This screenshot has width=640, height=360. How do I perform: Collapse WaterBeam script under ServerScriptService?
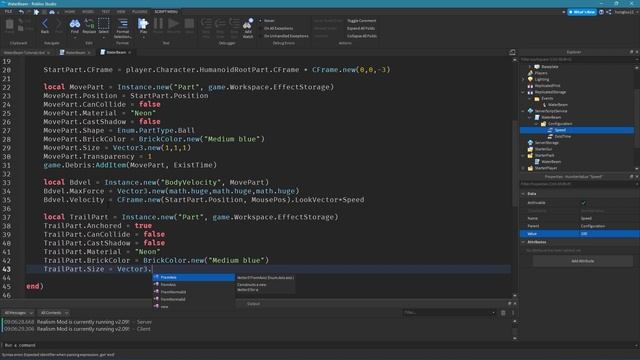529,118
